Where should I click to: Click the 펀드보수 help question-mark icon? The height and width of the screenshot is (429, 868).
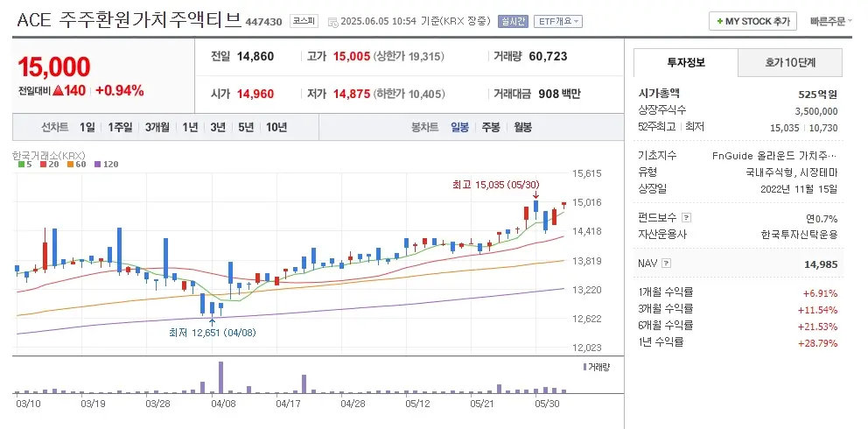tap(686, 218)
